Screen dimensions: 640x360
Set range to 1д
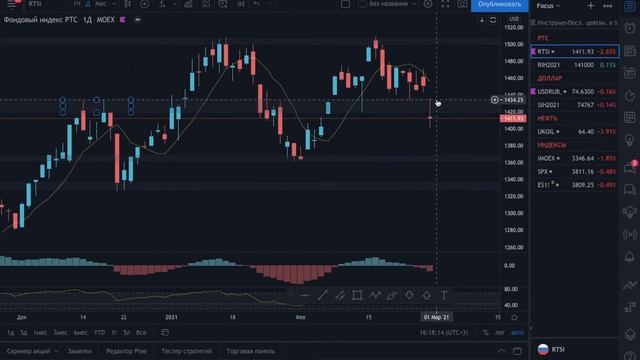coord(11,333)
